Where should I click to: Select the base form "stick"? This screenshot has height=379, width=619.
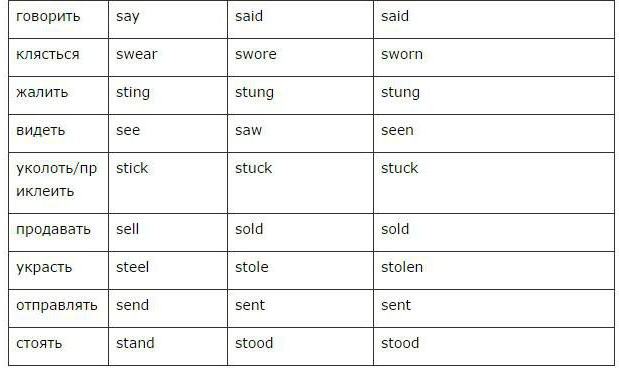[x=132, y=168]
